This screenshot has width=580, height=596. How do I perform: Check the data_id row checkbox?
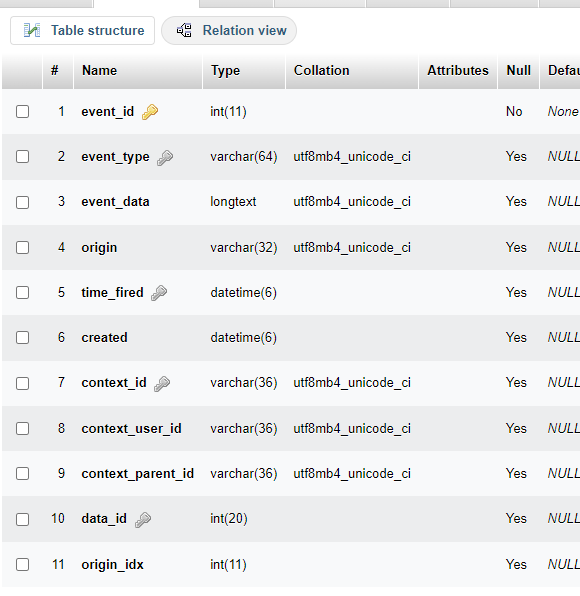coord(22,519)
